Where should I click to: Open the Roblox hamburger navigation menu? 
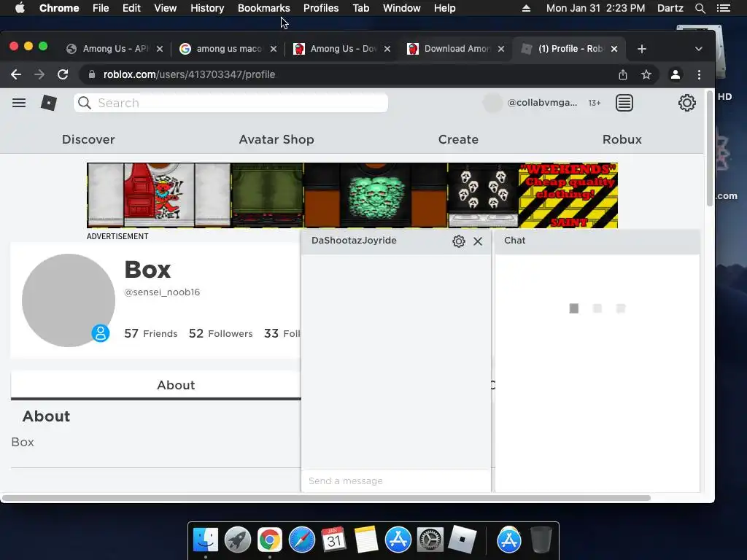click(19, 103)
